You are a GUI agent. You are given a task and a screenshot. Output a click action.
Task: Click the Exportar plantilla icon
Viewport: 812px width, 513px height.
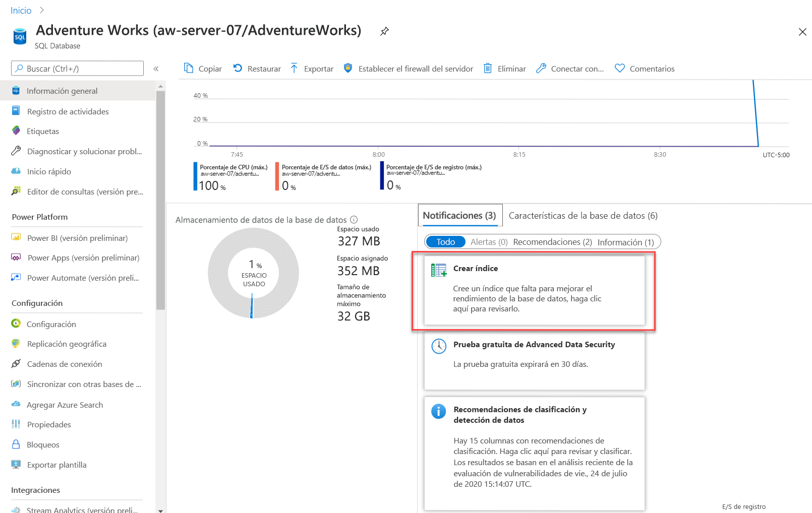coord(16,465)
